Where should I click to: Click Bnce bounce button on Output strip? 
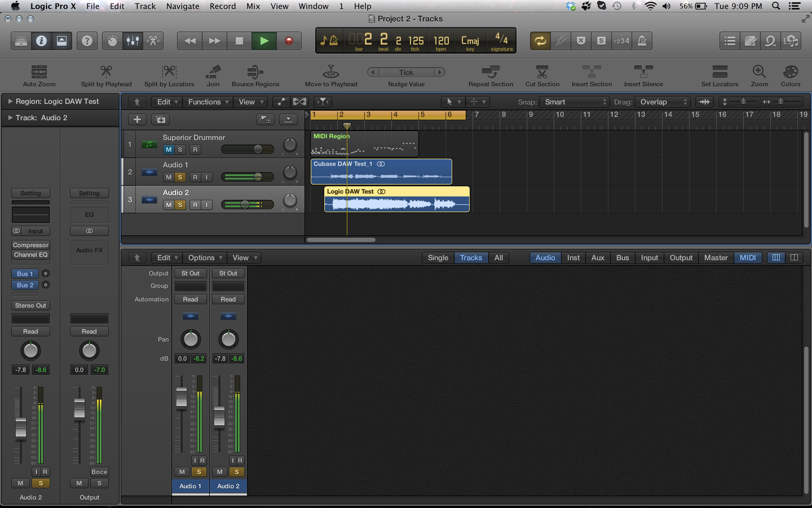(99, 472)
